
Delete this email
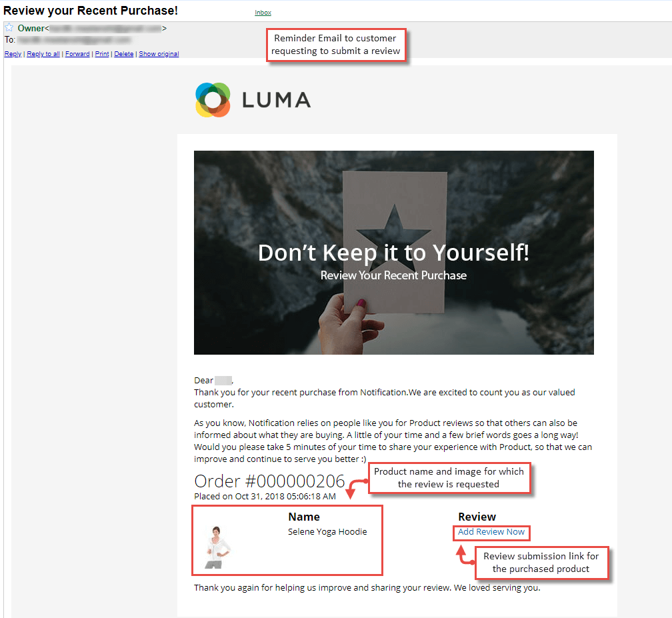(x=124, y=54)
